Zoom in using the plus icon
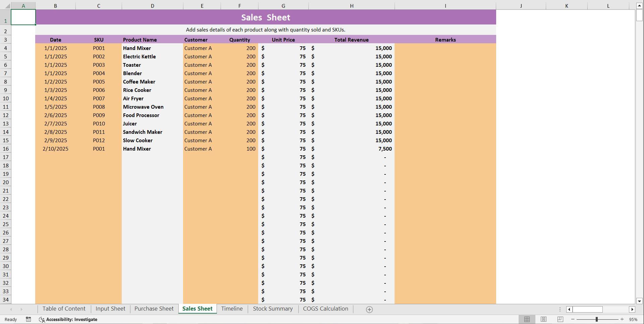The width and height of the screenshot is (644, 324). click(x=622, y=319)
